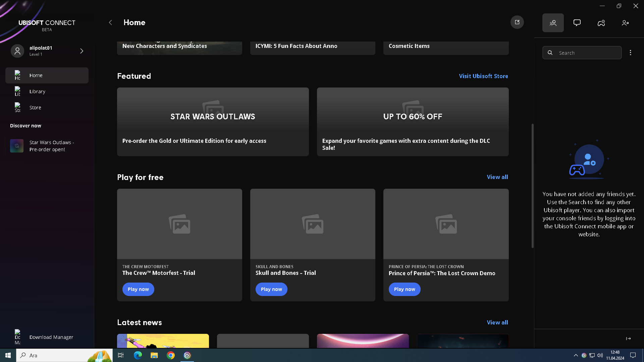Screen dimensions: 644x362
Task: Select Home in the sidebar
Action: tap(47, 75)
